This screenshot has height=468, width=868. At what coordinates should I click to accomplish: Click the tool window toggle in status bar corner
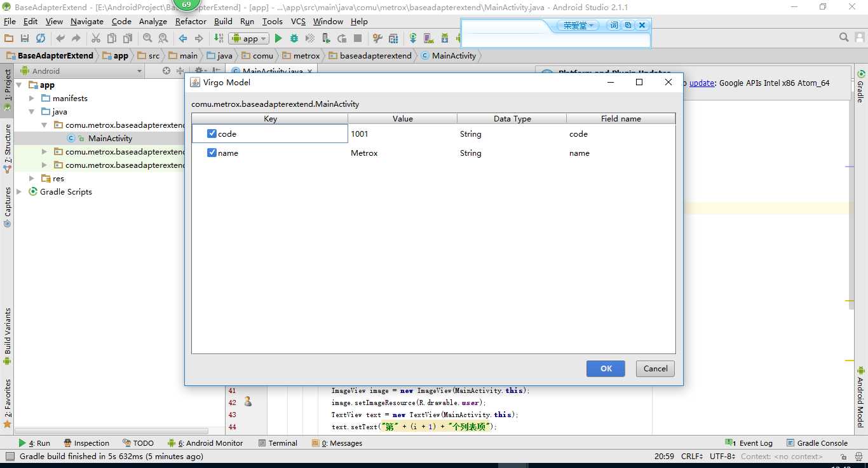coord(9,456)
